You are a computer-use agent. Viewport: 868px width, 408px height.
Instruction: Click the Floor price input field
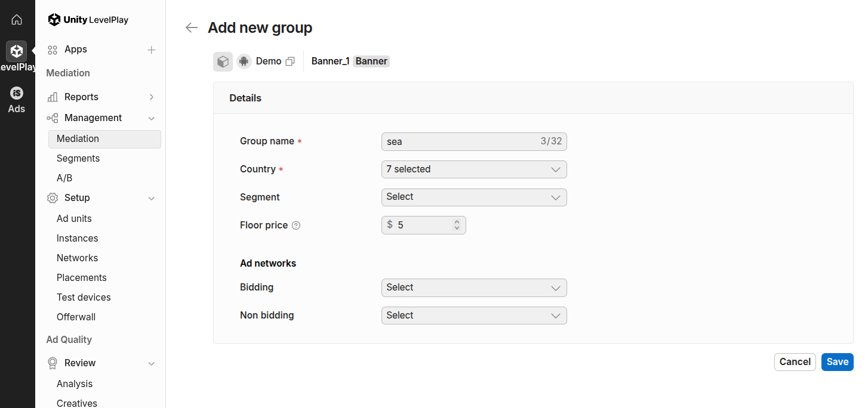(x=424, y=225)
